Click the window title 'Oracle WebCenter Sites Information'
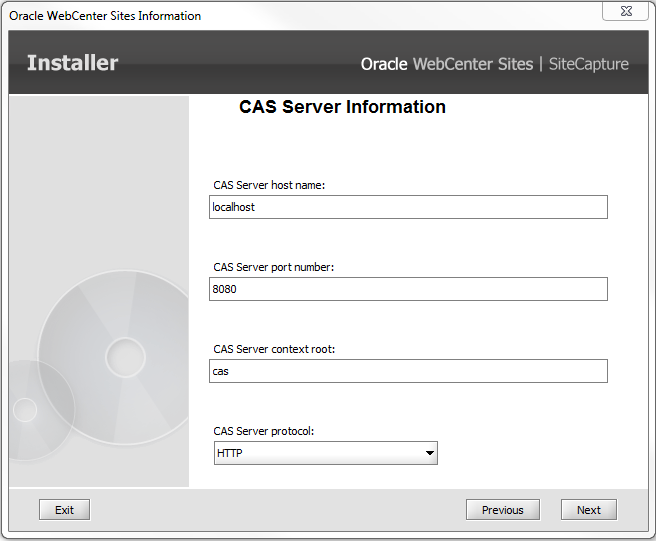Screen dimensions: 656x541 click(x=105, y=16)
